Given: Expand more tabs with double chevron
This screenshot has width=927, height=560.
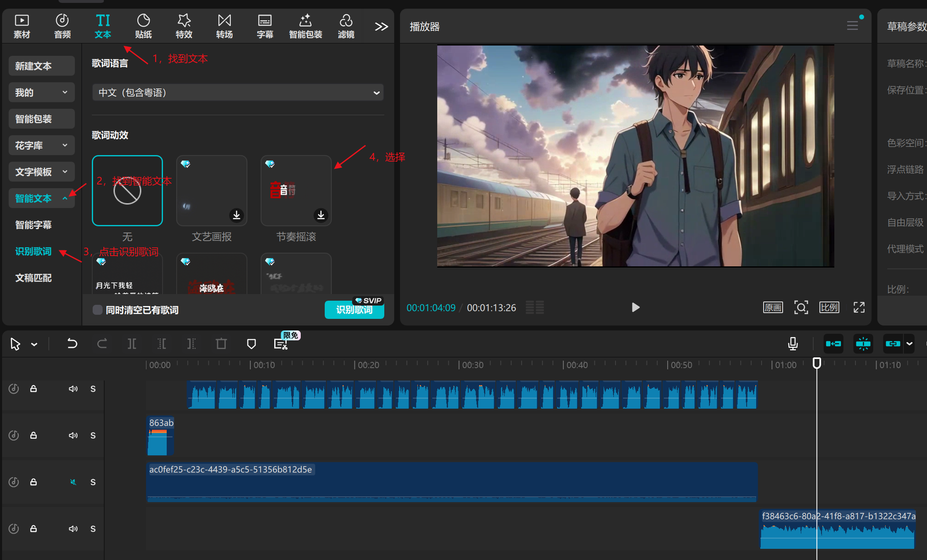Looking at the screenshot, I should coord(381,26).
